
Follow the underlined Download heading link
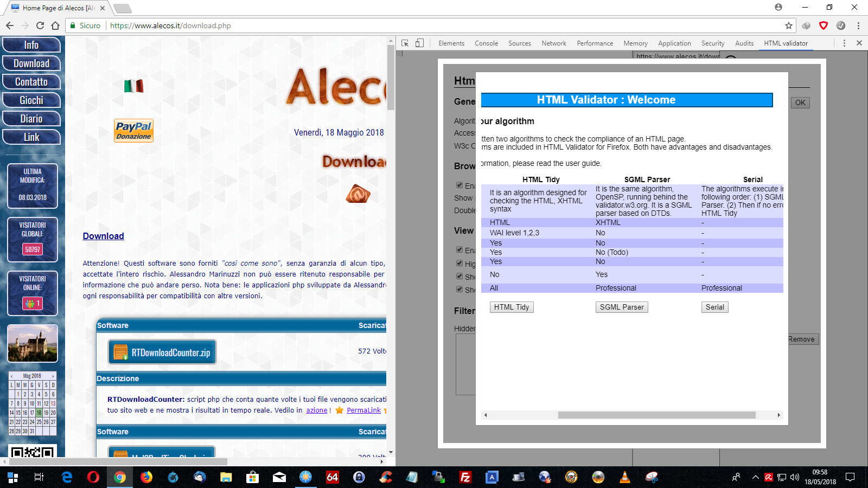[x=103, y=236]
